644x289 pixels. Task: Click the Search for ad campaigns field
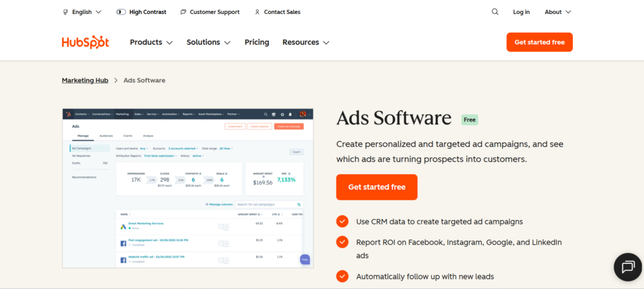[x=269, y=204]
